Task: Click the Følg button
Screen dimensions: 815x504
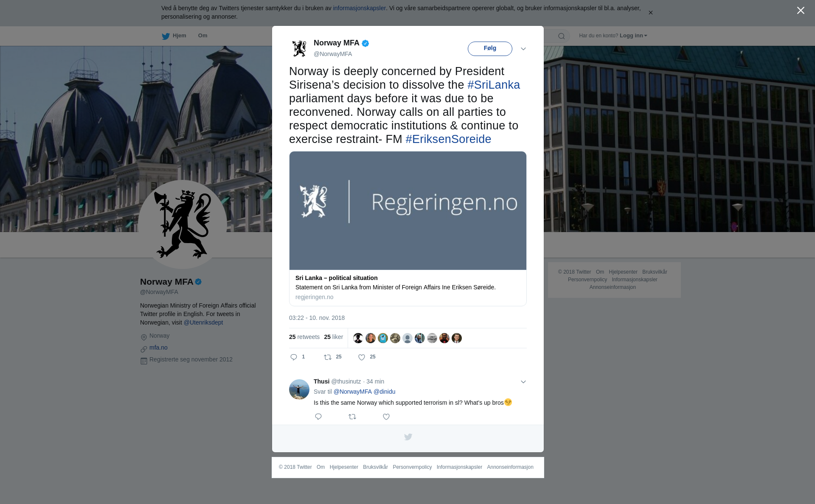Action: pyautogui.click(x=490, y=48)
